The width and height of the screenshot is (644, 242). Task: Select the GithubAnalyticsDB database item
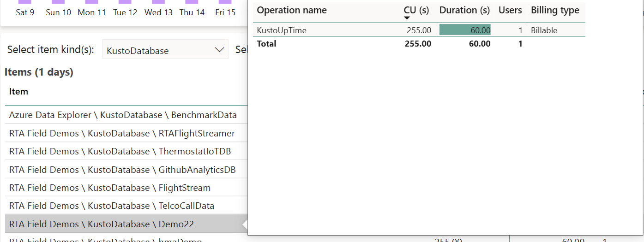pyautogui.click(x=122, y=170)
